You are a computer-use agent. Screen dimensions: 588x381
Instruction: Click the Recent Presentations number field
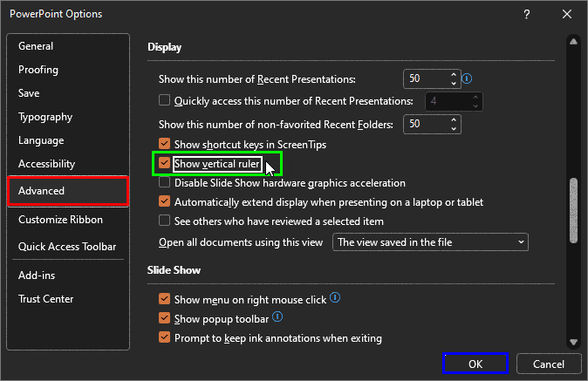[x=427, y=78]
